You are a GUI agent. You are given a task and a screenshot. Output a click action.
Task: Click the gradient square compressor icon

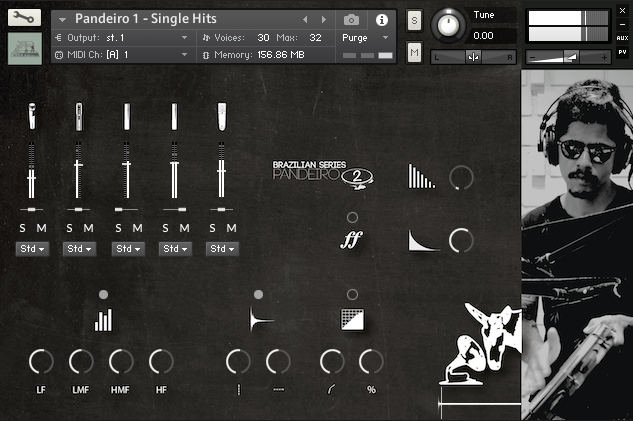click(x=352, y=320)
